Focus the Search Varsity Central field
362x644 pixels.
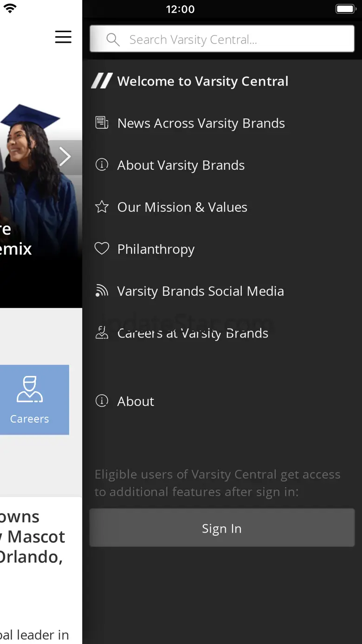(x=222, y=39)
